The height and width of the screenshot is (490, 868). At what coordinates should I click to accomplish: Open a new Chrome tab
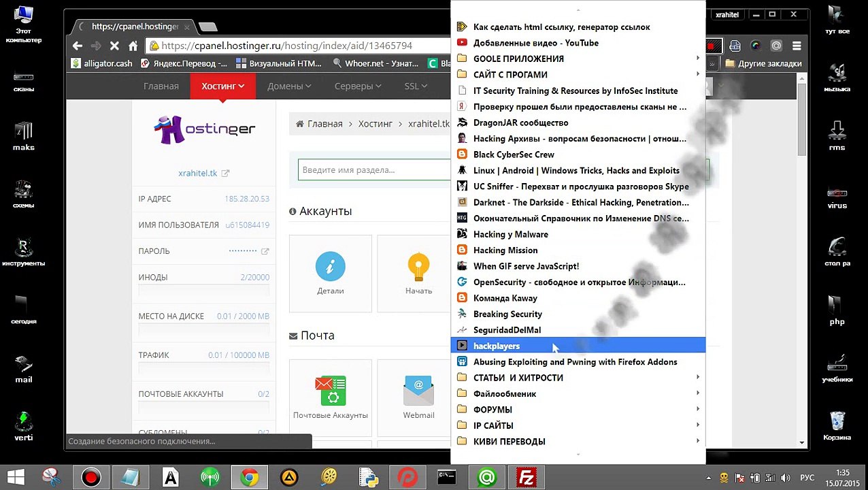click(x=208, y=27)
